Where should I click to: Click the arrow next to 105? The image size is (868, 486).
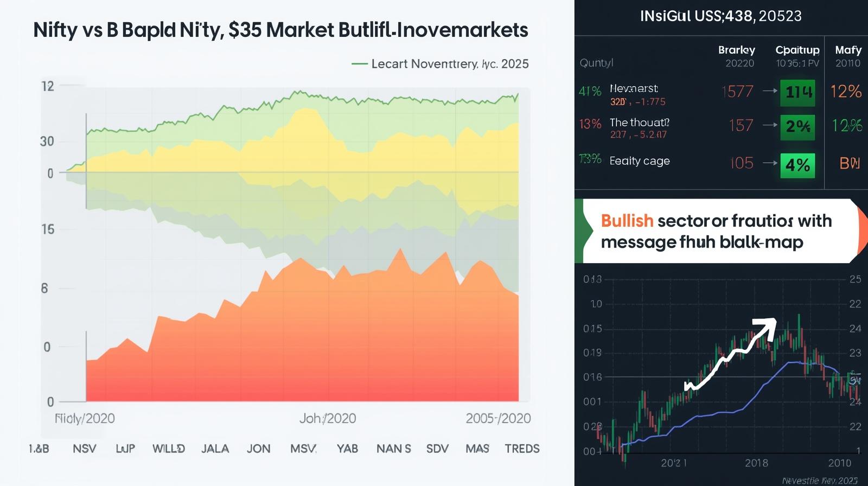click(x=770, y=163)
